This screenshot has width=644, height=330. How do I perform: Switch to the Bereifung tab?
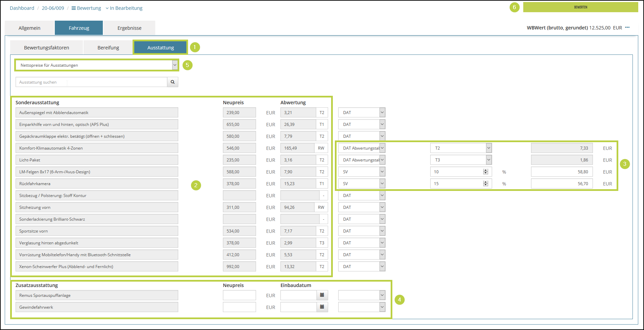pyautogui.click(x=108, y=47)
